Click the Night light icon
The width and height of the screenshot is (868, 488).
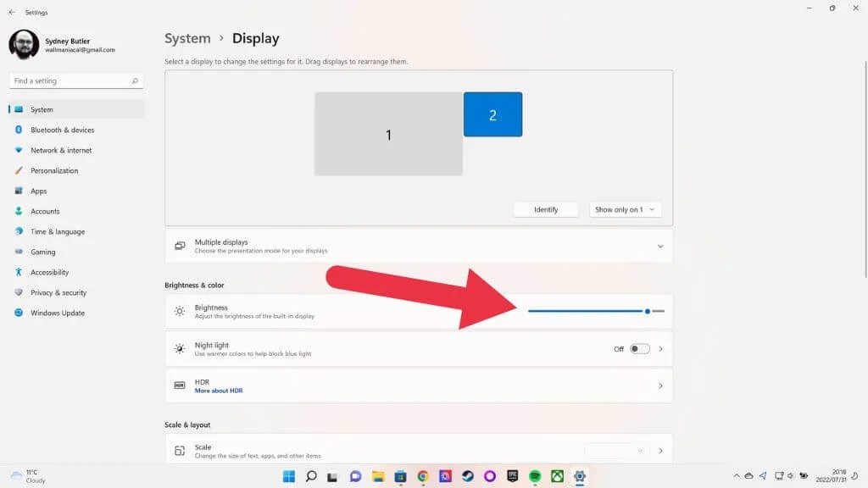pyautogui.click(x=179, y=348)
